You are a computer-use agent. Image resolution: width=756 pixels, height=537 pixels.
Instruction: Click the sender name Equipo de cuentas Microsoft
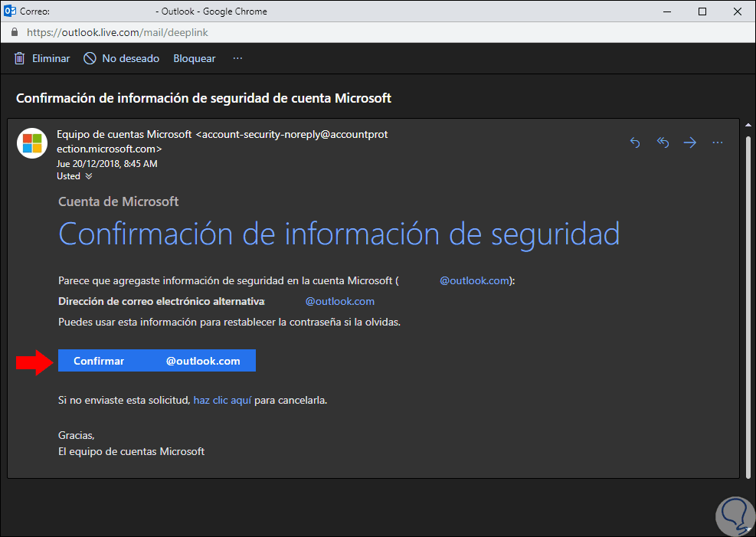[x=124, y=135]
